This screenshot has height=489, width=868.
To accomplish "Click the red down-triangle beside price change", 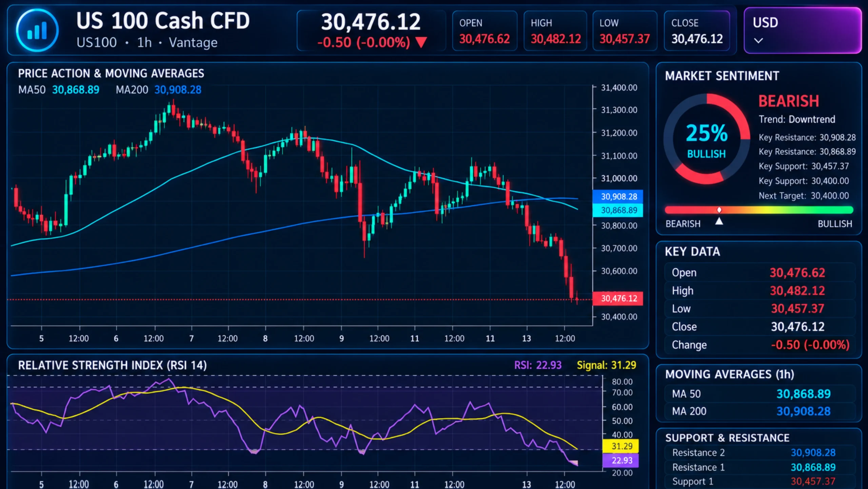I will [421, 42].
